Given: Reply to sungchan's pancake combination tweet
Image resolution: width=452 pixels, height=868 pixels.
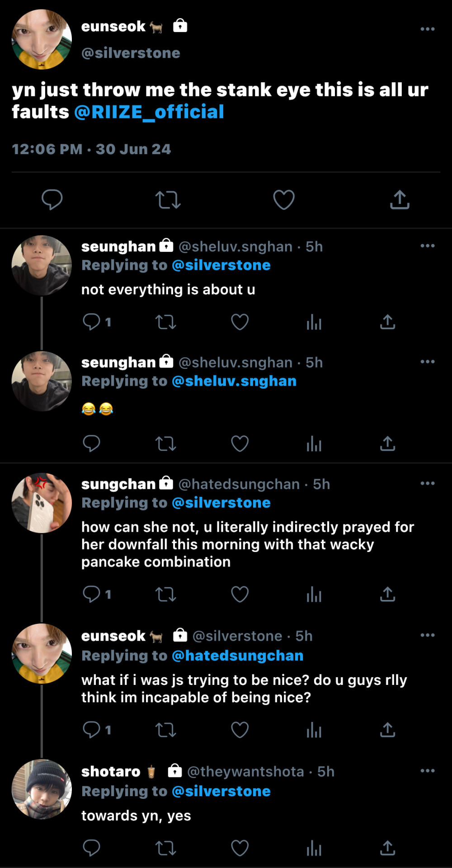Looking at the screenshot, I should 92,594.
